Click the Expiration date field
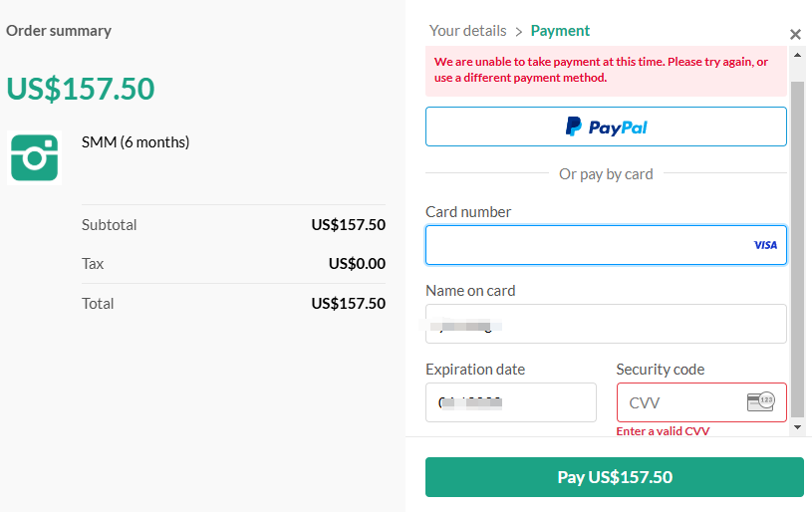This screenshot has width=812, height=512. pyautogui.click(x=510, y=402)
